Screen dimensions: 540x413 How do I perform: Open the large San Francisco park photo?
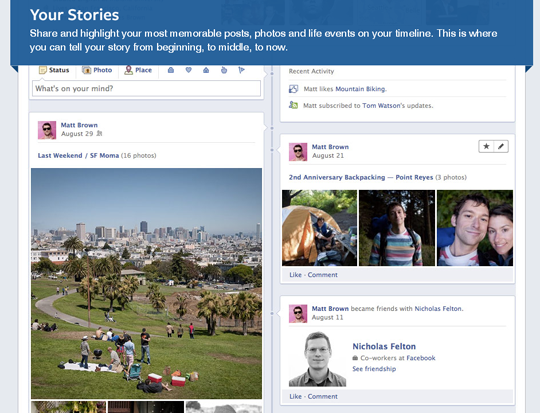[x=146, y=283]
